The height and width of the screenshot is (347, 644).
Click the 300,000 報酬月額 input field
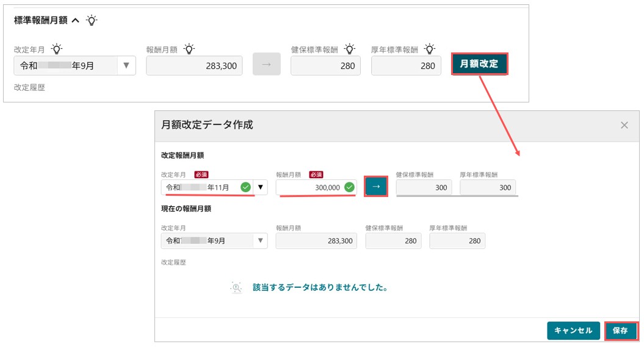316,187
